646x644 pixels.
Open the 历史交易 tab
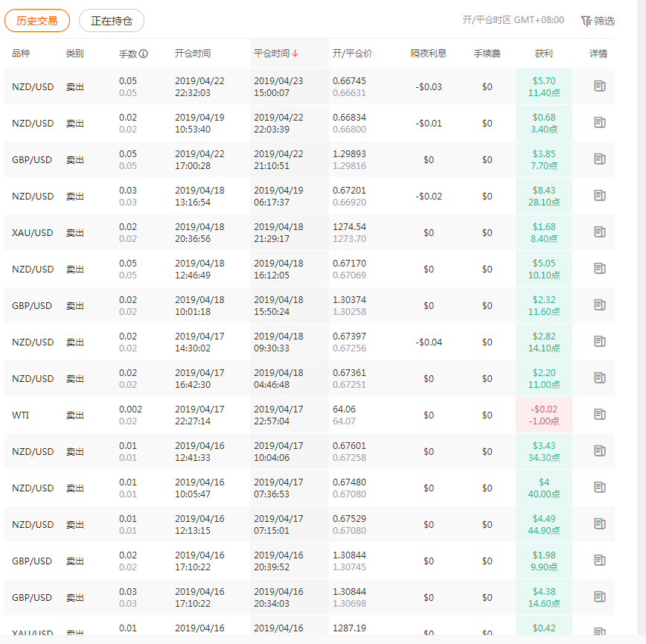point(37,21)
